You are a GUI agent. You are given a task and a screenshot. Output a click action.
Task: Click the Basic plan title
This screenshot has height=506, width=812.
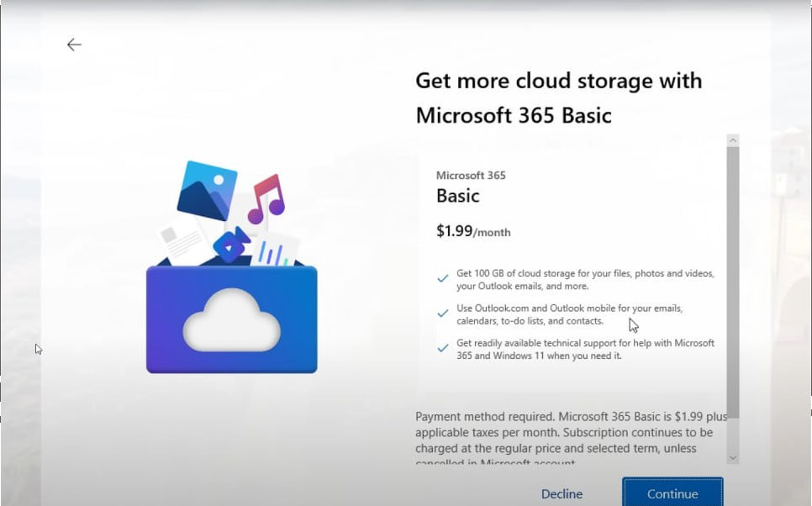point(458,197)
